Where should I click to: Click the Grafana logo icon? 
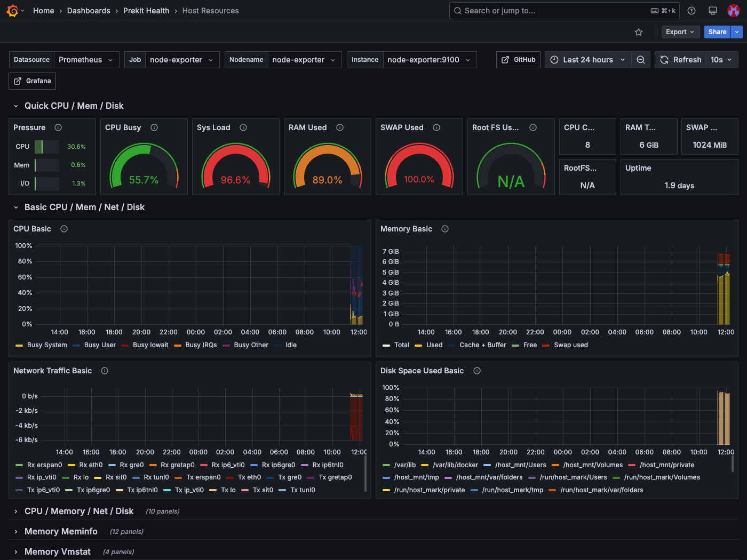click(x=12, y=11)
